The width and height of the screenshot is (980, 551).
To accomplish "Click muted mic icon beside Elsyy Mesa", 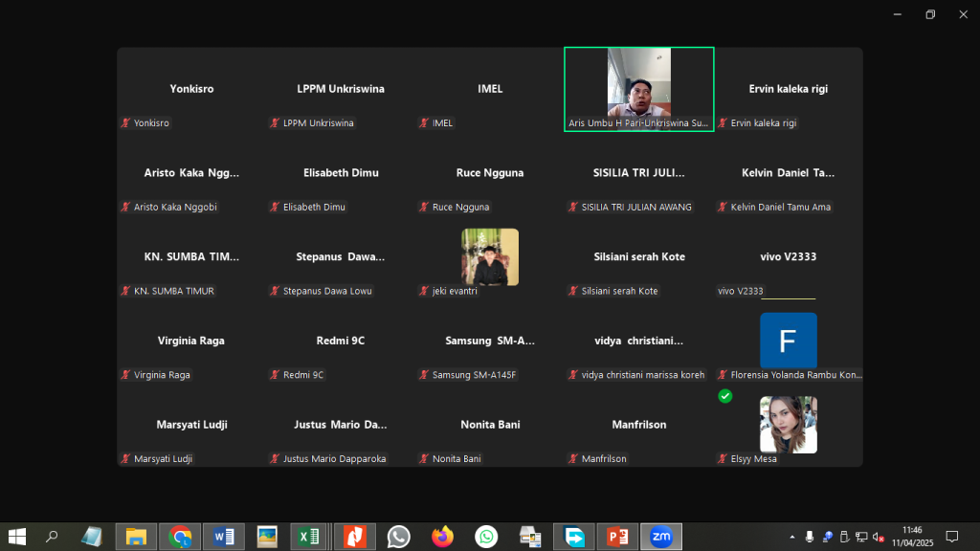I will [x=723, y=458].
